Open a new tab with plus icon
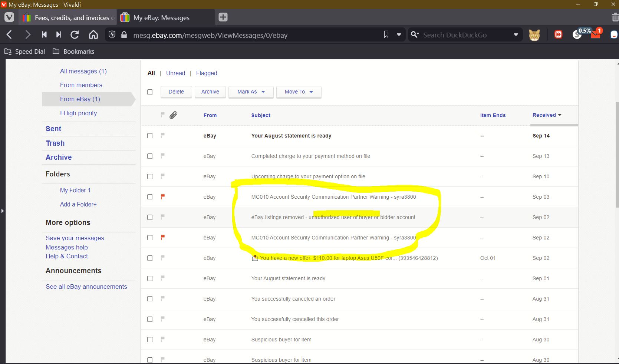The height and width of the screenshot is (364, 619). 223,17
